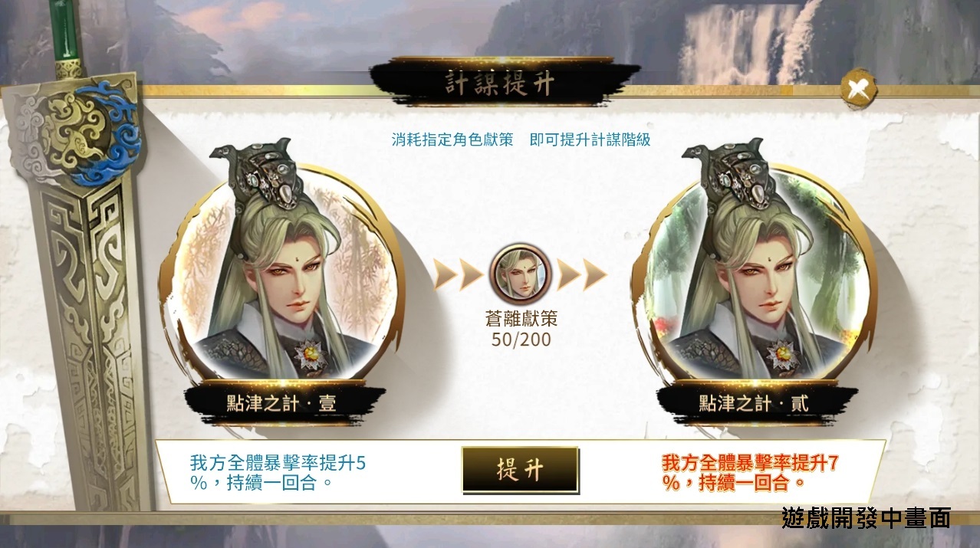The image size is (980, 548).
Task: Click the 提升 upgrade button
Action: 520,470
